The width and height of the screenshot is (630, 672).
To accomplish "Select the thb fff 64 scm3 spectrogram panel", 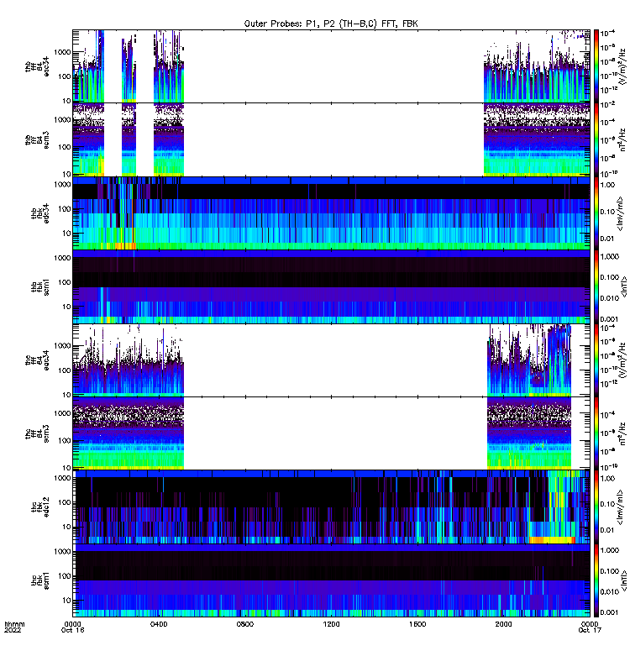I will coord(331,139).
